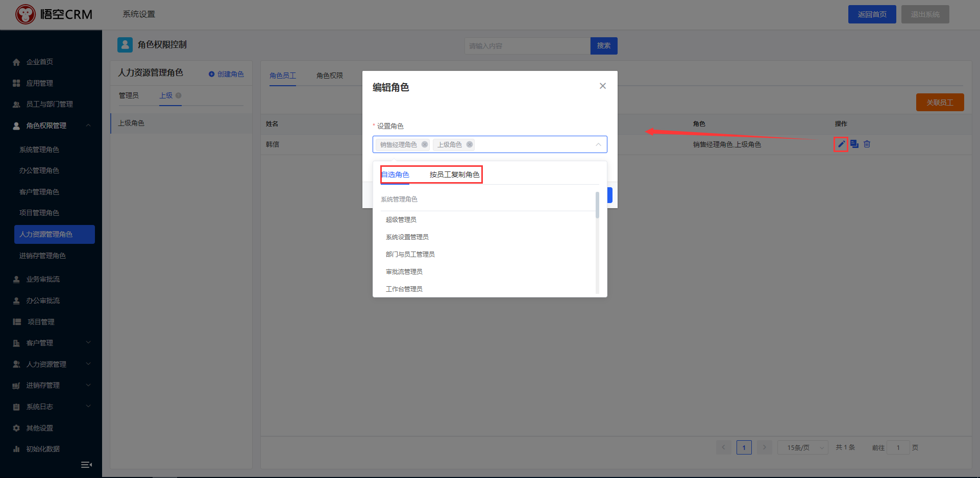Viewport: 980px width, 478px height.
Task: Click the 角色权限控制 avatar icon
Action: click(x=125, y=45)
